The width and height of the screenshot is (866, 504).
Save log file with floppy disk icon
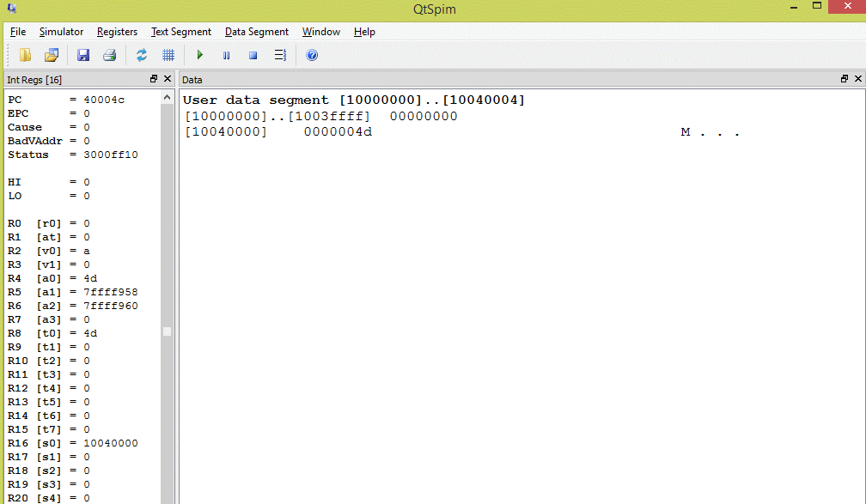pos(83,55)
